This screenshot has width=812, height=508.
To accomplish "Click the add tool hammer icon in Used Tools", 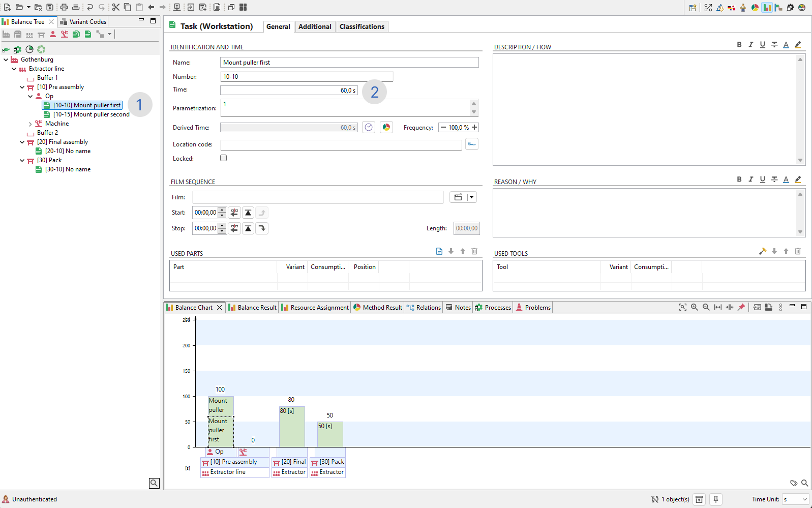I will pyautogui.click(x=762, y=251).
